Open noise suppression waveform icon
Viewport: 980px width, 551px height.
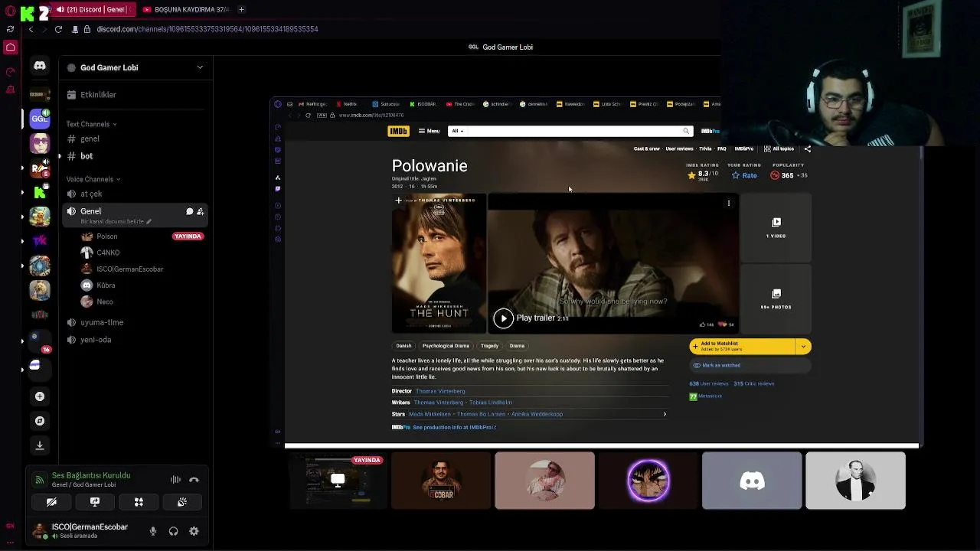pos(175,480)
